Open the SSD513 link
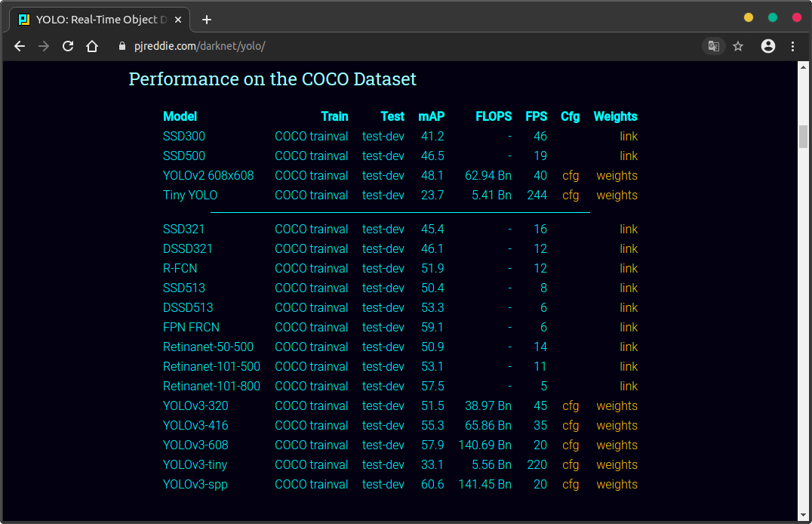Screen dimensions: 812x524 [x=629, y=288]
